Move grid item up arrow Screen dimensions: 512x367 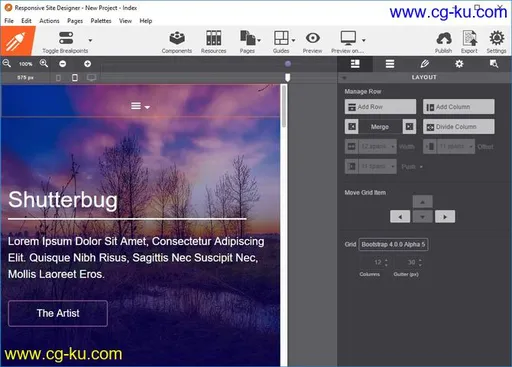coord(422,202)
